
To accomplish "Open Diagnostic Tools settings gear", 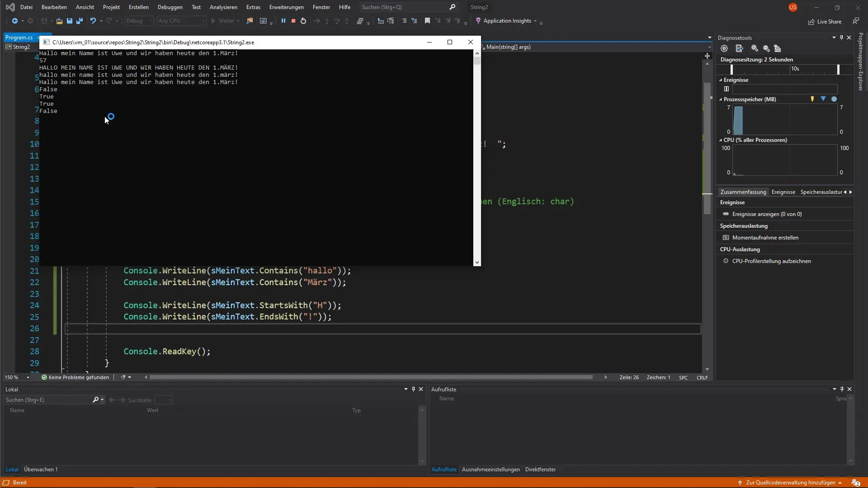I will point(724,48).
